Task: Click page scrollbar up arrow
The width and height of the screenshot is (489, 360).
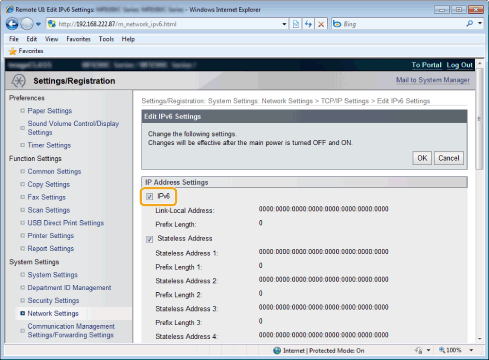Action: coord(480,63)
